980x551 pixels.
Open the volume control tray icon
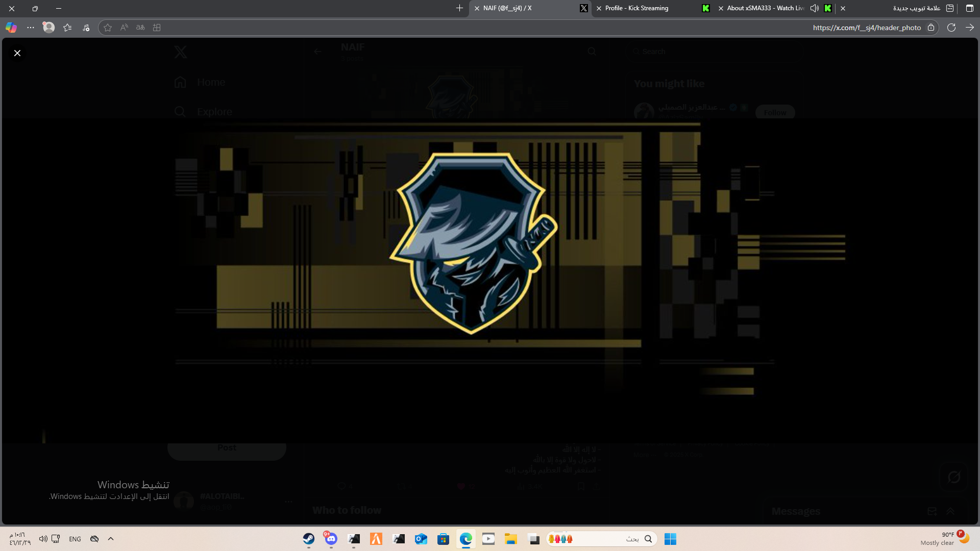(x=43, y=539)
